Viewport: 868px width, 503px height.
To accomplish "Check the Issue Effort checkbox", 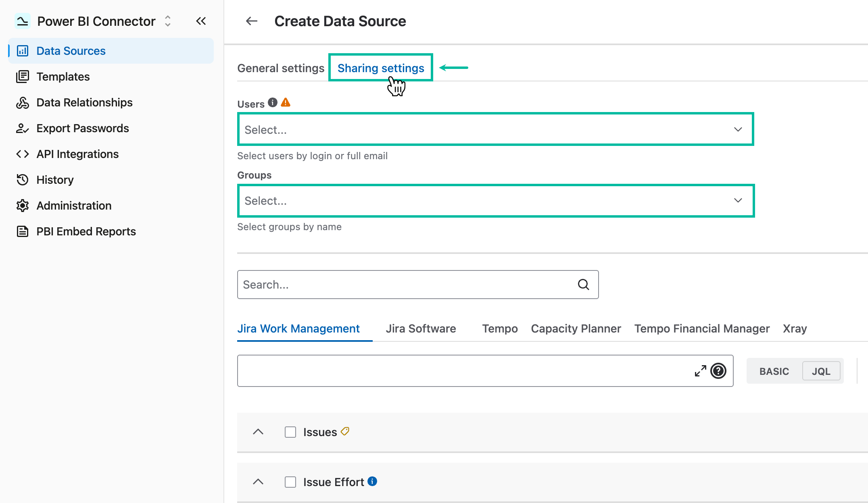I will (x=290, y=482).
